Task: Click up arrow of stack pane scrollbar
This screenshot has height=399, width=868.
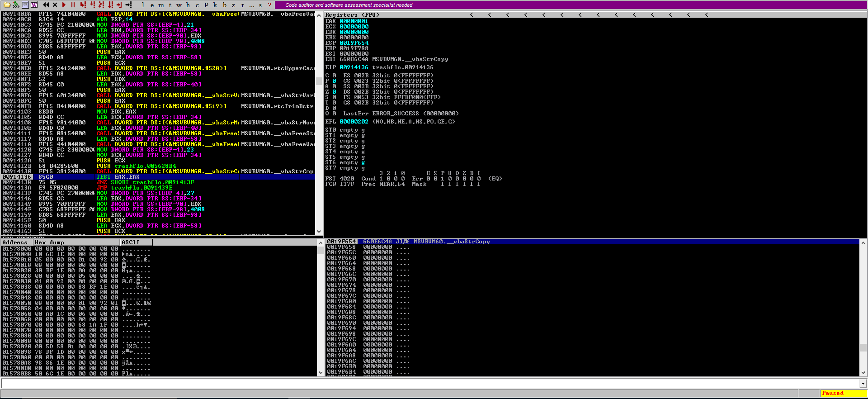Action: pyautogui.click(x=863, y=243)
